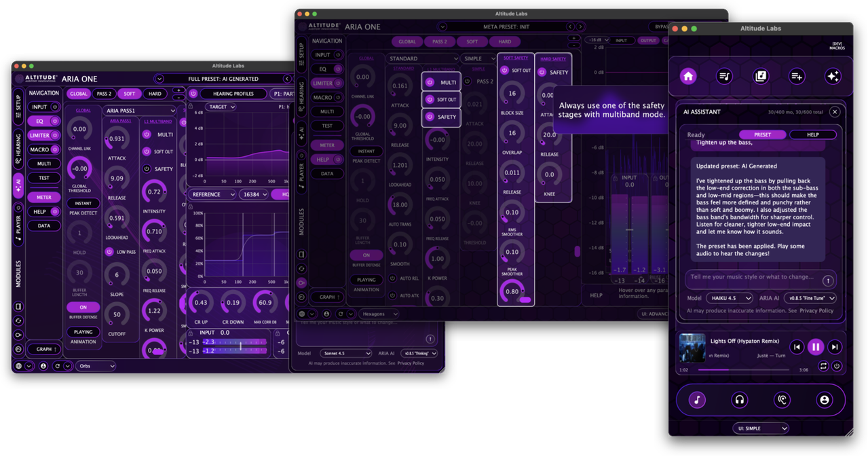Image resolution: width=868 pixels, height=461 pixels.
Task: Toggle repeat for the player
Action: (823, 367)
